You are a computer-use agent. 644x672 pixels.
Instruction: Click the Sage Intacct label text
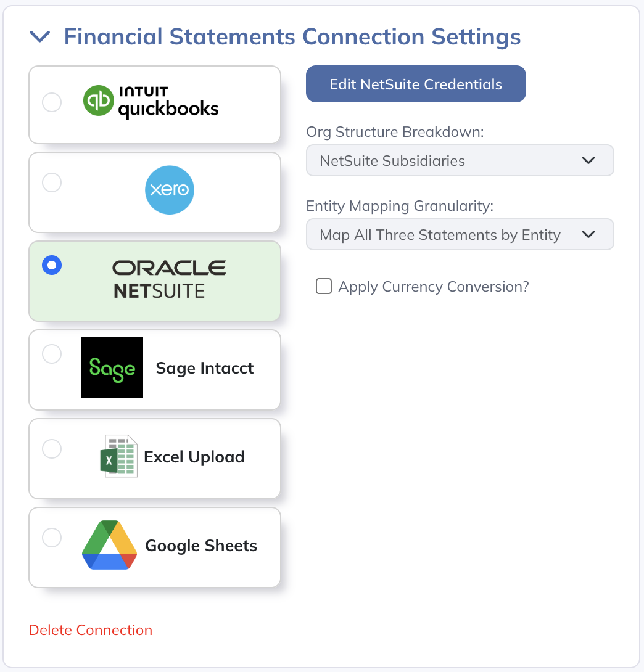point(205,368)
